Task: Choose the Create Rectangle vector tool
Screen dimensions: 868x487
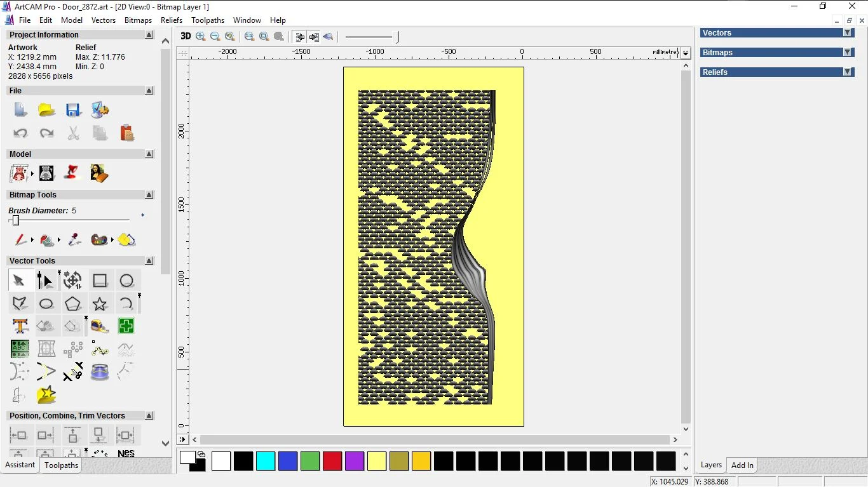Action: (100, 281)
